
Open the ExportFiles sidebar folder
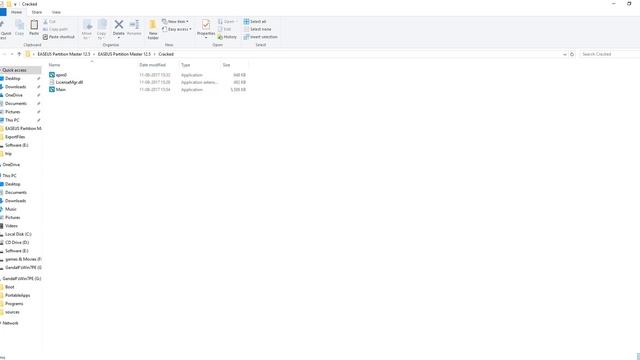(15, 137)
